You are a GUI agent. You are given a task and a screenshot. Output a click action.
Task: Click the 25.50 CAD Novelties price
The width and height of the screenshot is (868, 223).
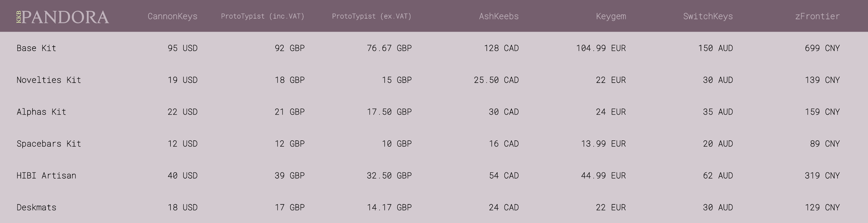tap(496, 80)
